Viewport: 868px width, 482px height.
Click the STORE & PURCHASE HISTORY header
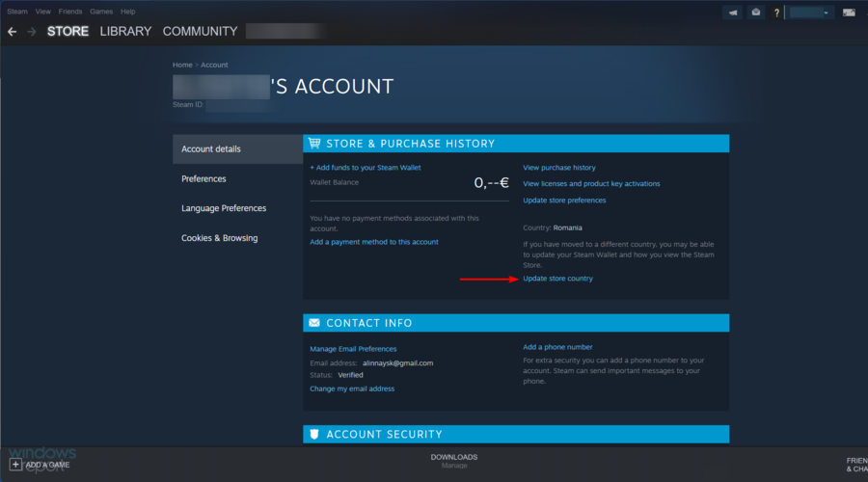[x=516, y=144]
